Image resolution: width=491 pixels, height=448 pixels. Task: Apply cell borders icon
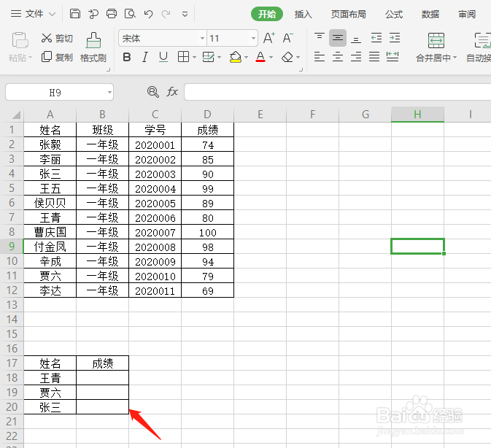(x=184, y=57)
